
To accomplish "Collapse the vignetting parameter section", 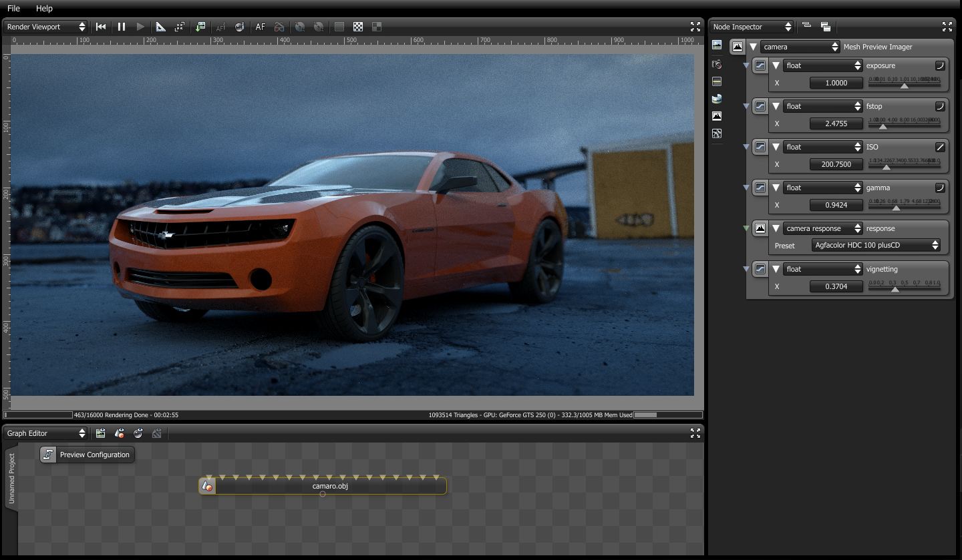I will click(776, 269).
